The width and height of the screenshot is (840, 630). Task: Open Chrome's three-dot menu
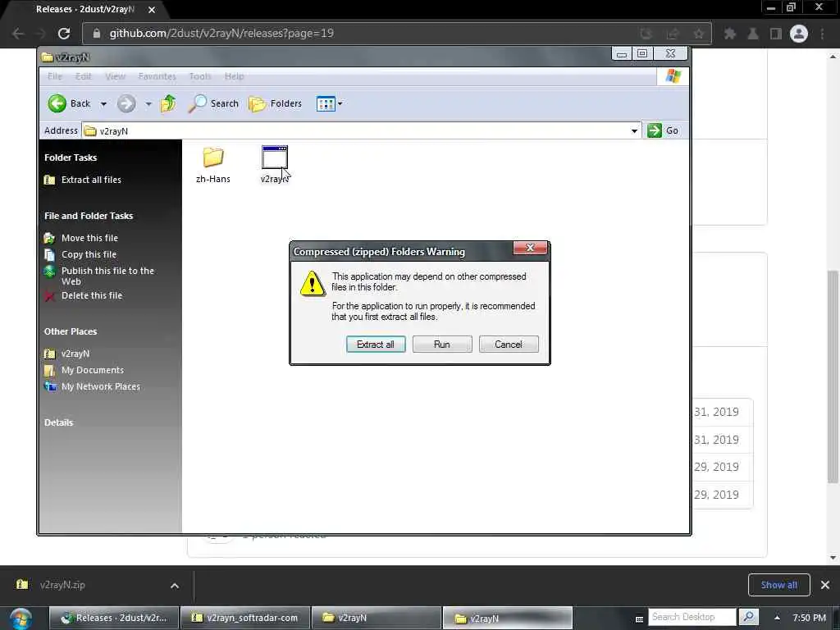(822, 34)
